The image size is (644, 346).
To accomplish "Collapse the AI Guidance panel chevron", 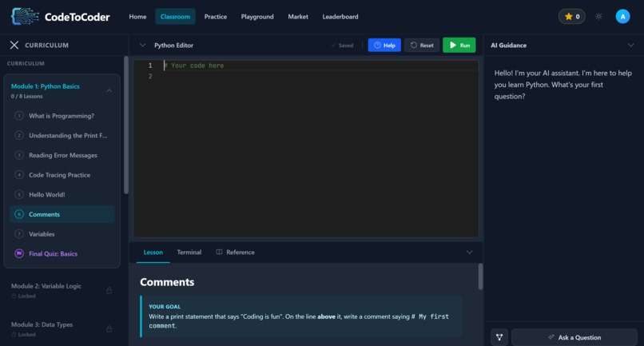I will (630, 46).
